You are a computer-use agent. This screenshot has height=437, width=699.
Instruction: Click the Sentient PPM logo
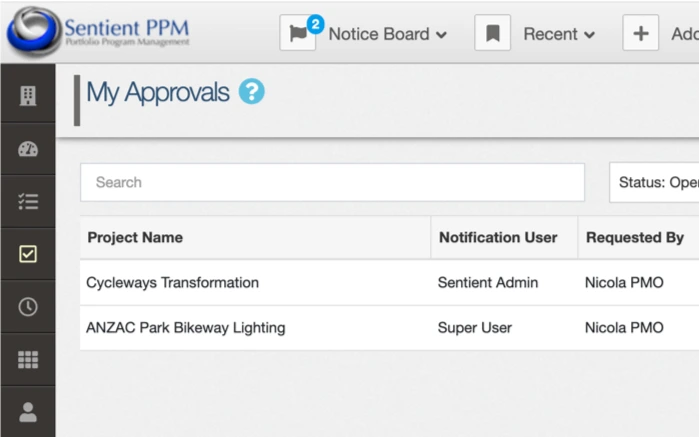(x=99, y=33)
